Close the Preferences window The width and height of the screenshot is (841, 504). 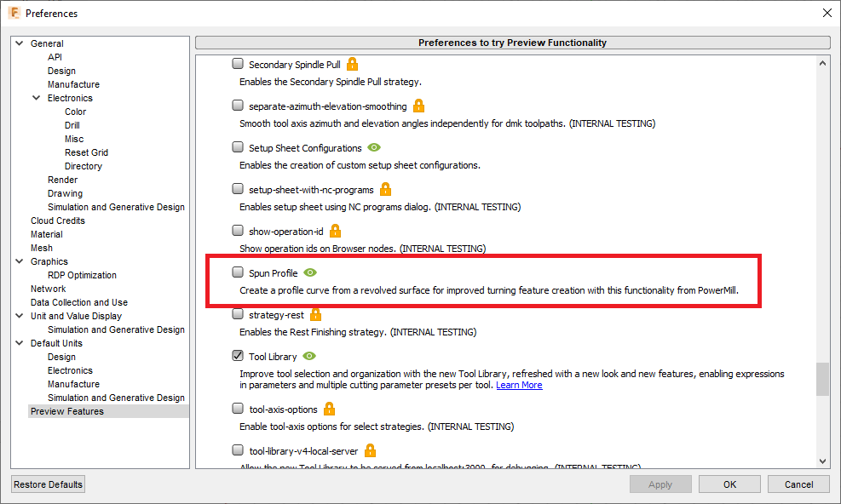coord(827,13)
